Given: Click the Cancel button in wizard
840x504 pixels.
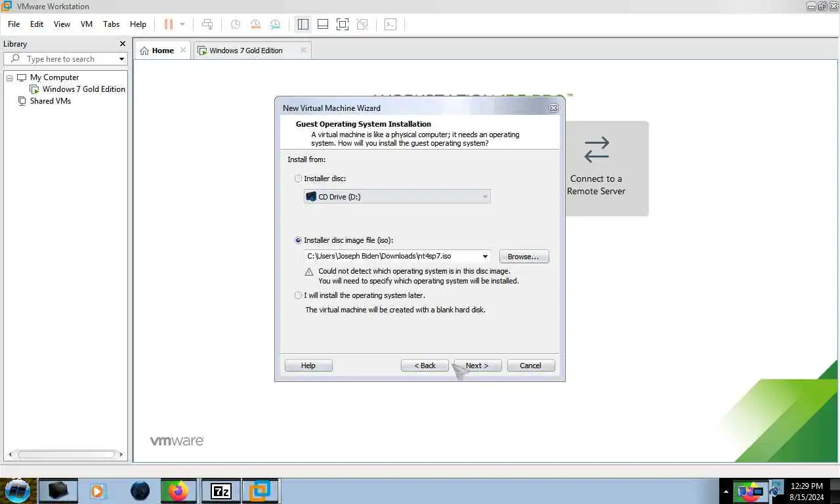Looking at the screenshot, I should [530, 366].
